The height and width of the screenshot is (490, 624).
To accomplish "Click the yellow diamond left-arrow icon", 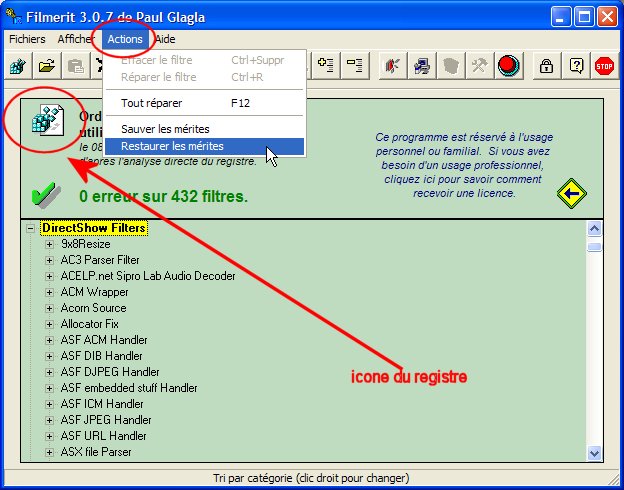I will click(572, 193).
